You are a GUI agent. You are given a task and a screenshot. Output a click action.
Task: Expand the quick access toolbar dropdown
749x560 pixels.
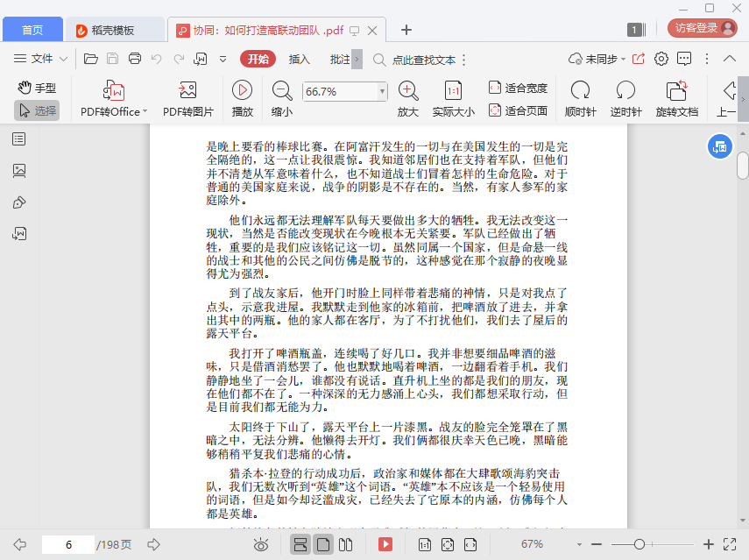tap(223, 60)
